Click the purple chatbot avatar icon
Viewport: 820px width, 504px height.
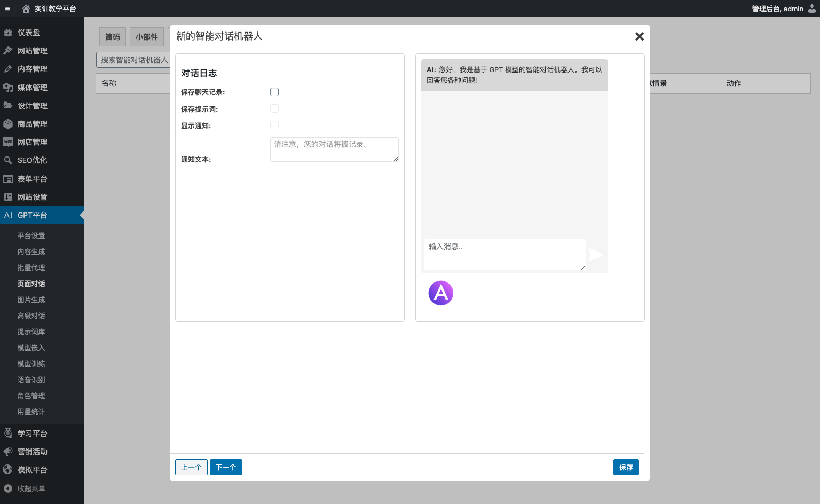click(441, 293)
